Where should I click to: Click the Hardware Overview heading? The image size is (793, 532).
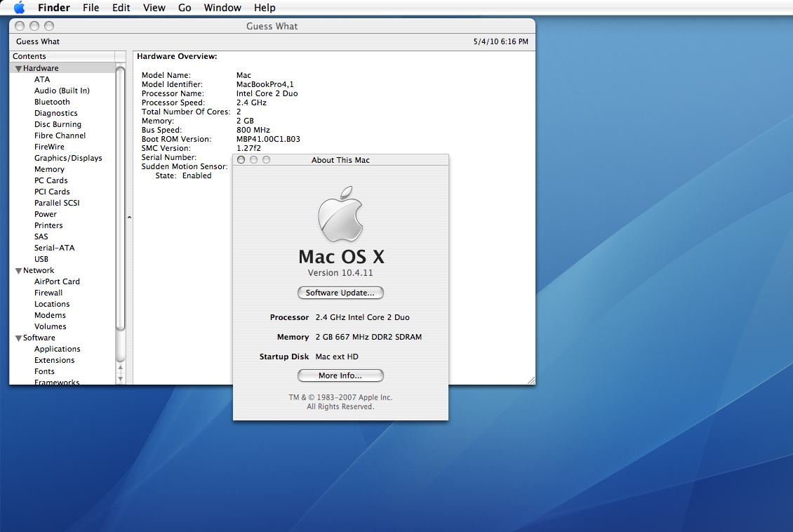(177, 56)
